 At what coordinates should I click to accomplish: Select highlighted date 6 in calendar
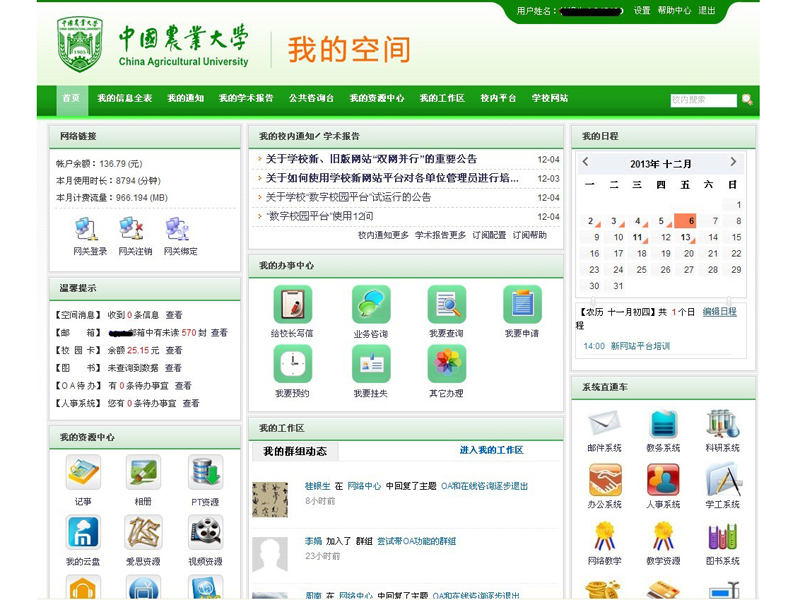point(685,220)
